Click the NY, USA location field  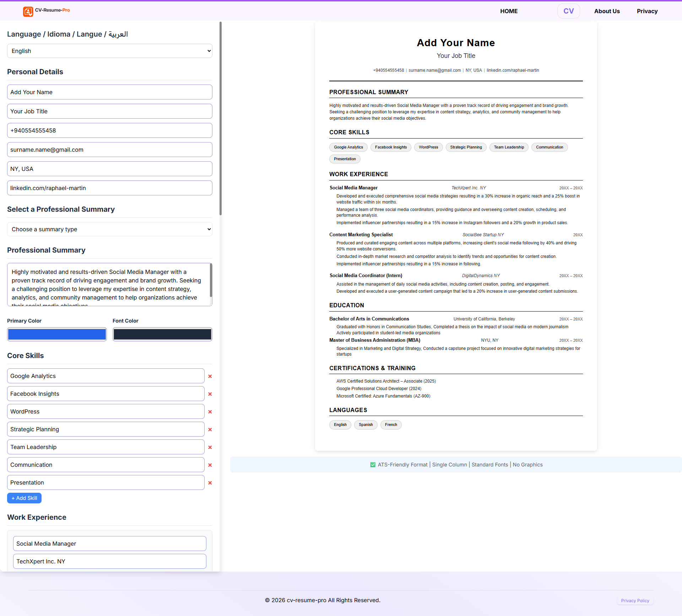click(110, 169)
